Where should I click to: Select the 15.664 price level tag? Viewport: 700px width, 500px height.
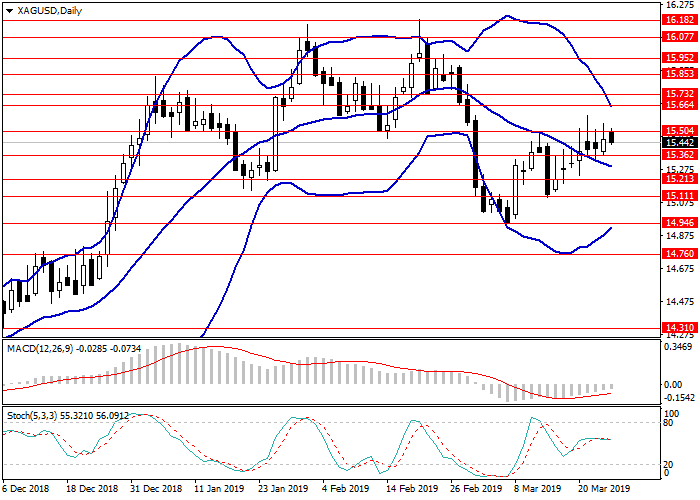pyautogui.click(x=679, y=106)
